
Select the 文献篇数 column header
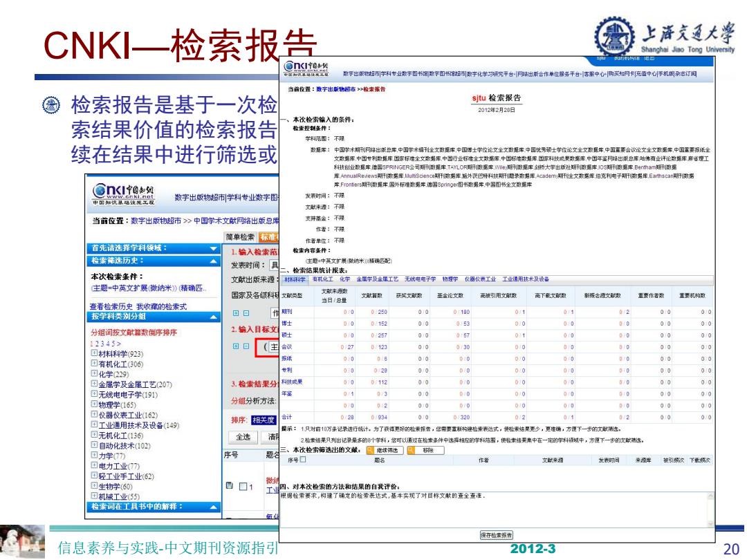coord(371,296)
